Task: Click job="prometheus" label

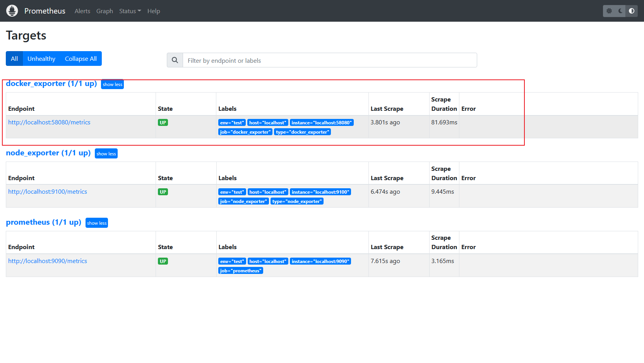Action: point(241,270)
